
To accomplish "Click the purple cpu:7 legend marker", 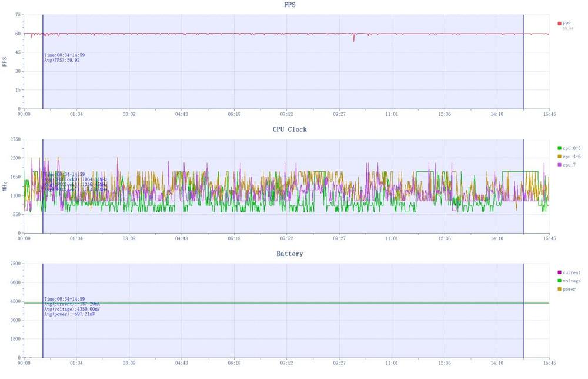I will pos(559,165).
